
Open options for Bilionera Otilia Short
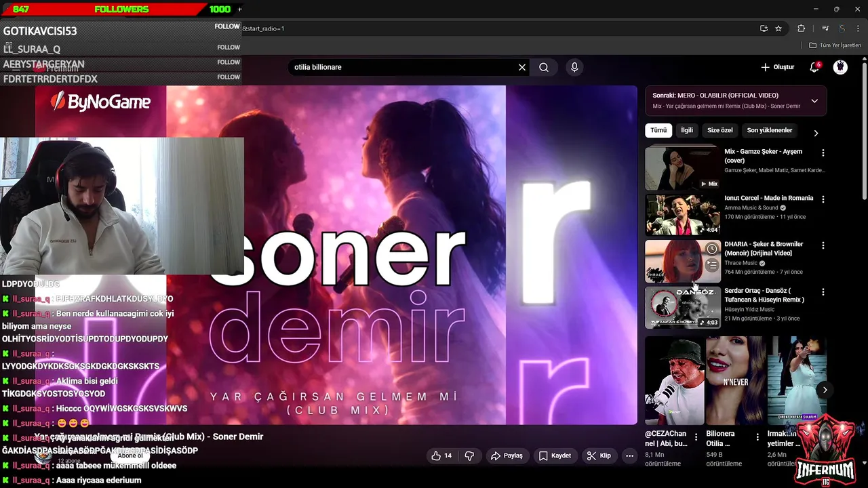coord(757,437)
